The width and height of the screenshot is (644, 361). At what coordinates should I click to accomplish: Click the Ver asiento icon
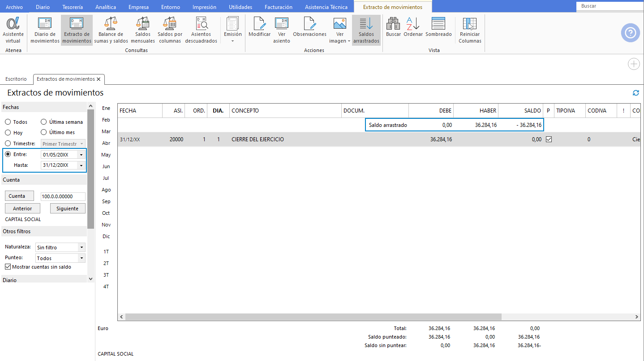tap(282, 30)
